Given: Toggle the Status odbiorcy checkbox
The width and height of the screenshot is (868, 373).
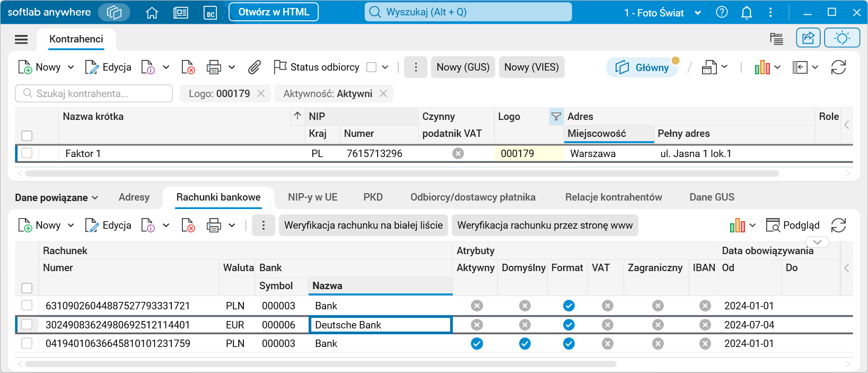Looking at the screenshot, I should click(372, 67).
